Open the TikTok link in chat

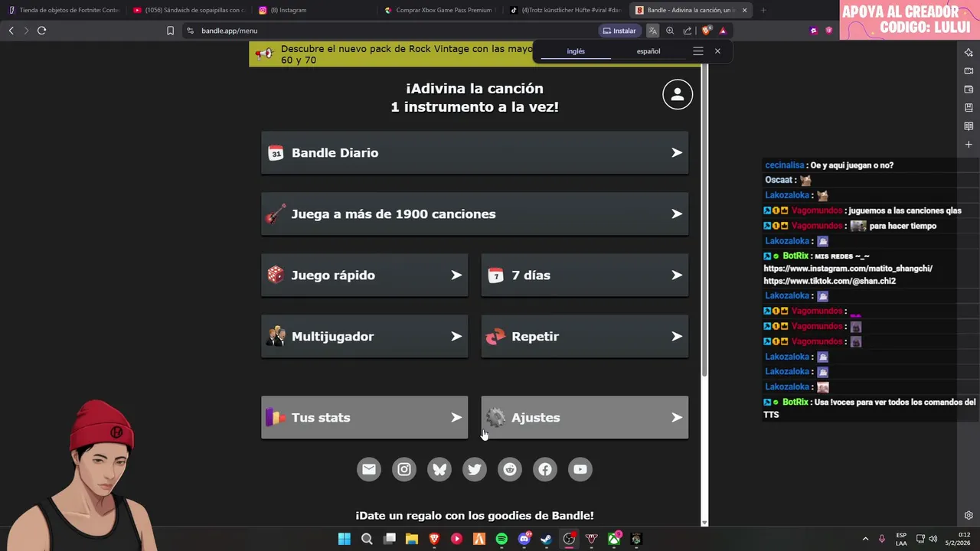829,281
